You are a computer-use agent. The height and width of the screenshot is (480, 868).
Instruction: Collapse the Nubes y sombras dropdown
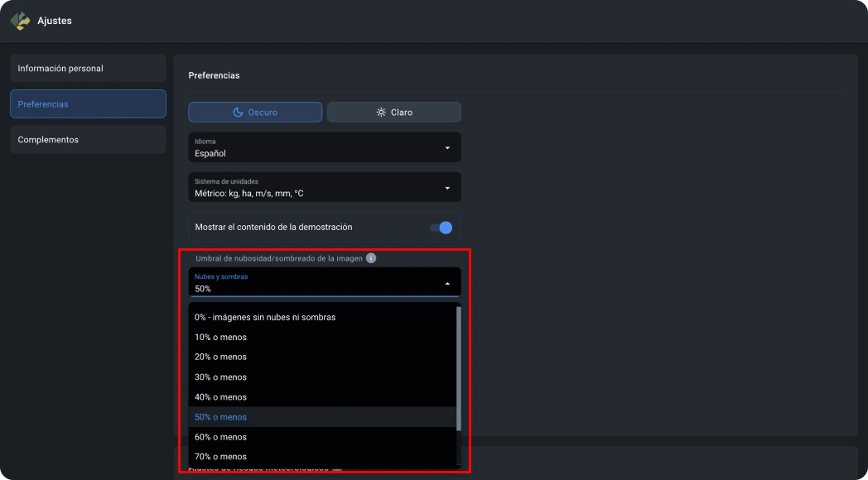[447, 283]
